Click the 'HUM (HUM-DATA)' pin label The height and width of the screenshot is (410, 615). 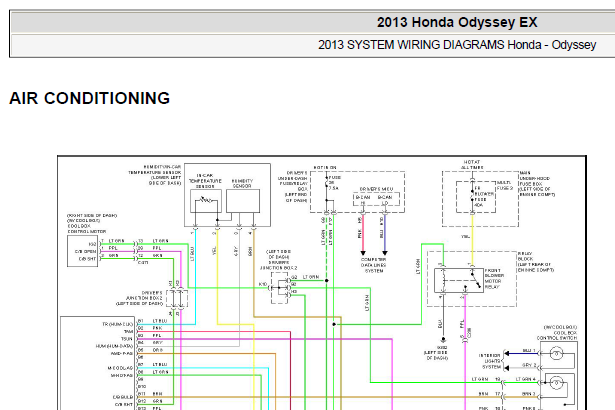[115, 346]
